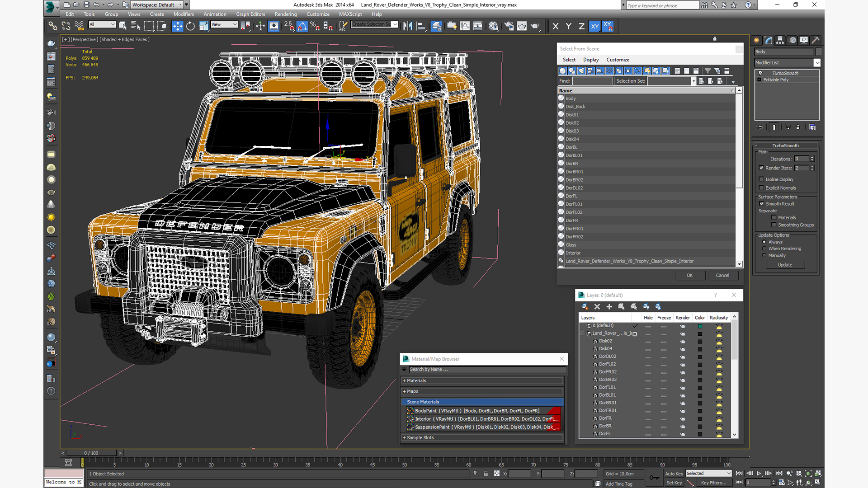Click Cancel in Select From Scene dialog
This screenshot has height=488, width=868.
(722, 276)
